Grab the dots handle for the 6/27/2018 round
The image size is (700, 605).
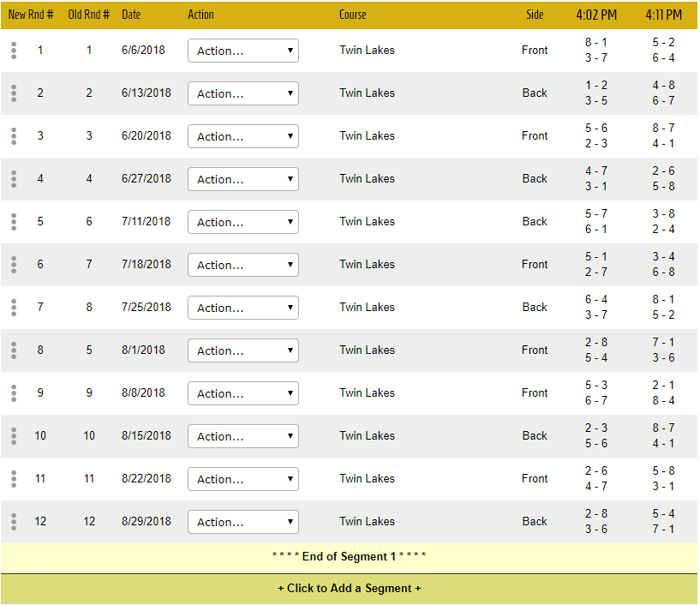(x=14, y=179)
